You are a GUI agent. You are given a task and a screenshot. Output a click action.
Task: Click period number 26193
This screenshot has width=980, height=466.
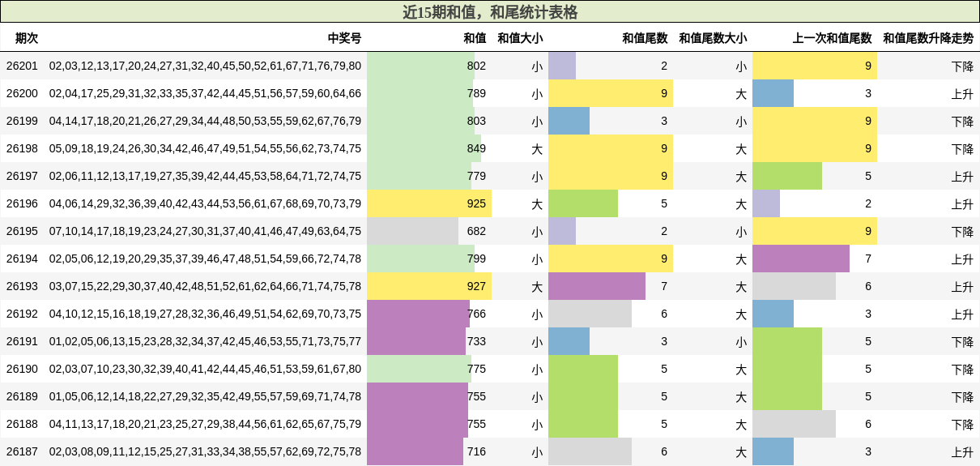22,286
